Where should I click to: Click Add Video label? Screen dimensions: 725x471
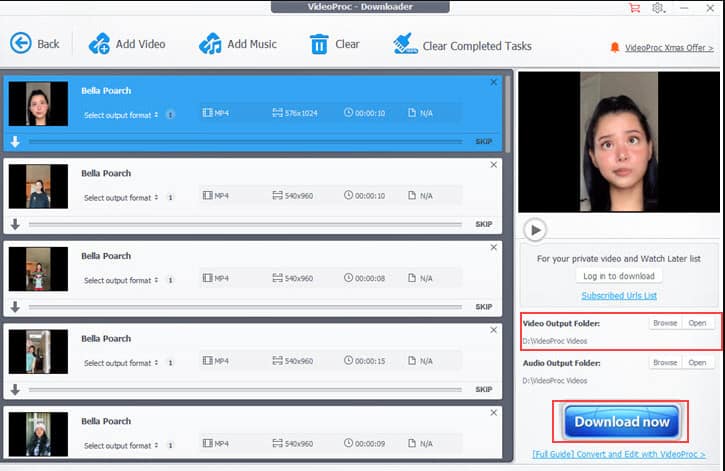[140, 44]
